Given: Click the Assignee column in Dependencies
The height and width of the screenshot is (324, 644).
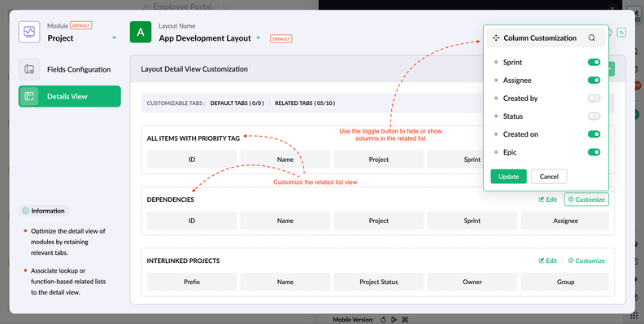Looking at the screenshot, I should [x=565, y=221].
